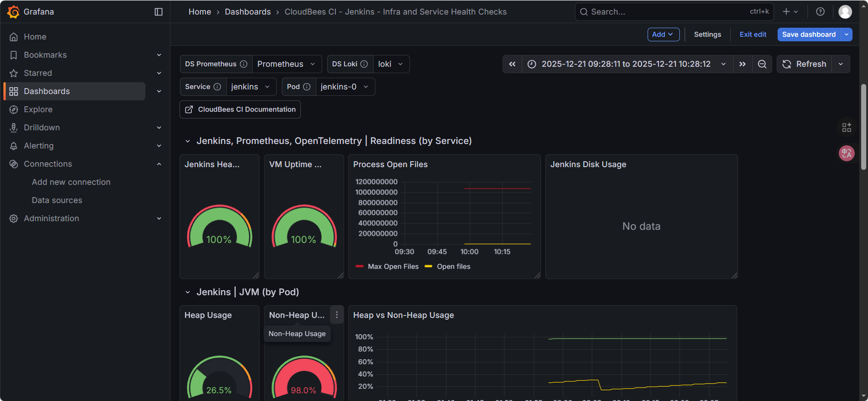Expand the Refresh interval dropdown arrow
Screen dimensions: 868x401
click(x=841, y=64)
